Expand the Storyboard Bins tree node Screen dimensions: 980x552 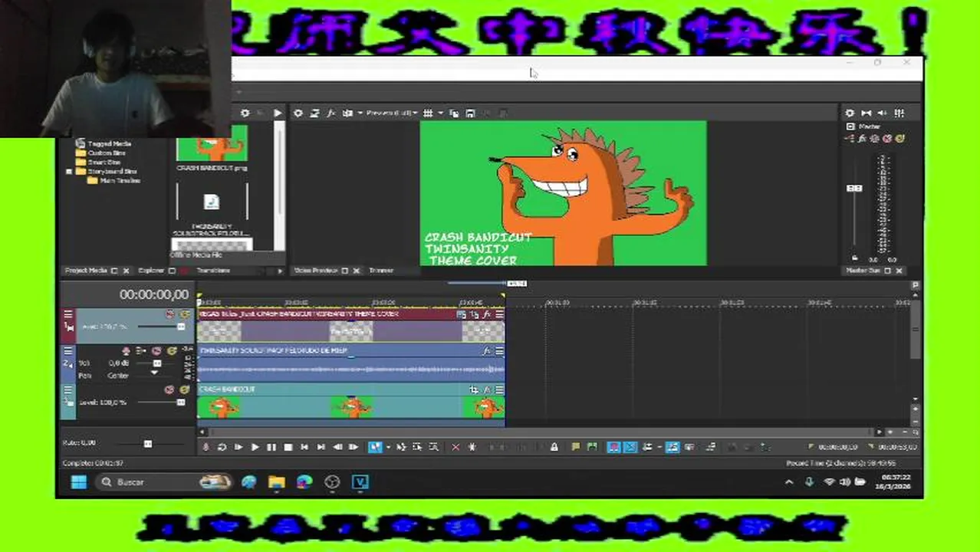[69, 172]
